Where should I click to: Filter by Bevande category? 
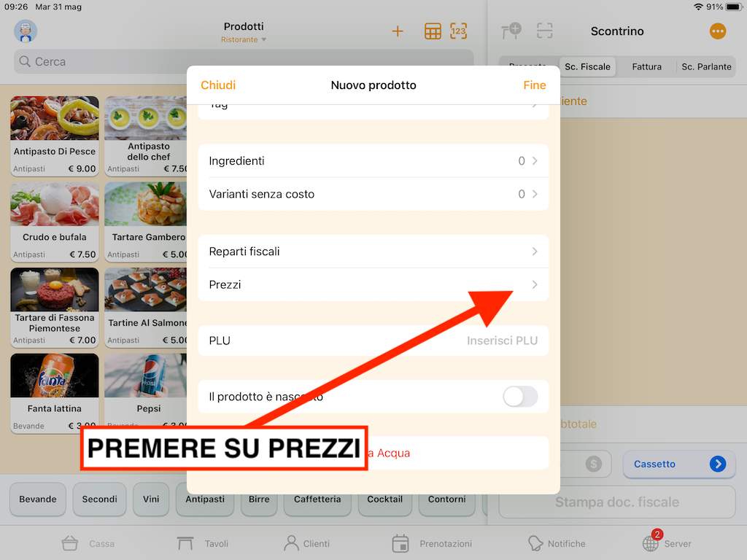[x=38, y=499]
